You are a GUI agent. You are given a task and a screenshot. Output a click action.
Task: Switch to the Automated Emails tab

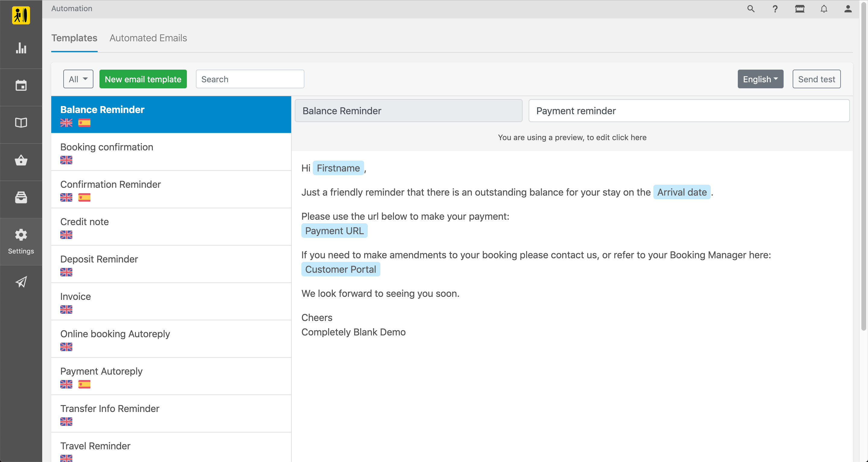coord(148,38)
